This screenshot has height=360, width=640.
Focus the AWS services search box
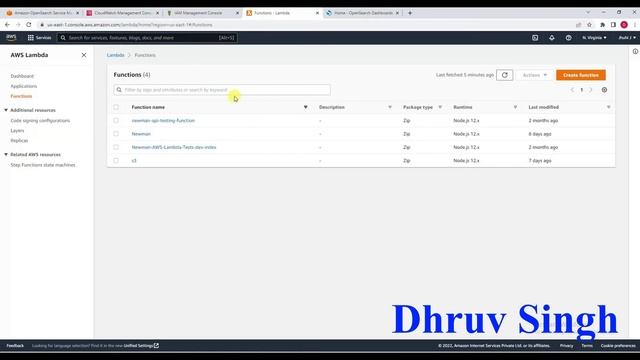tap(147, 38)
